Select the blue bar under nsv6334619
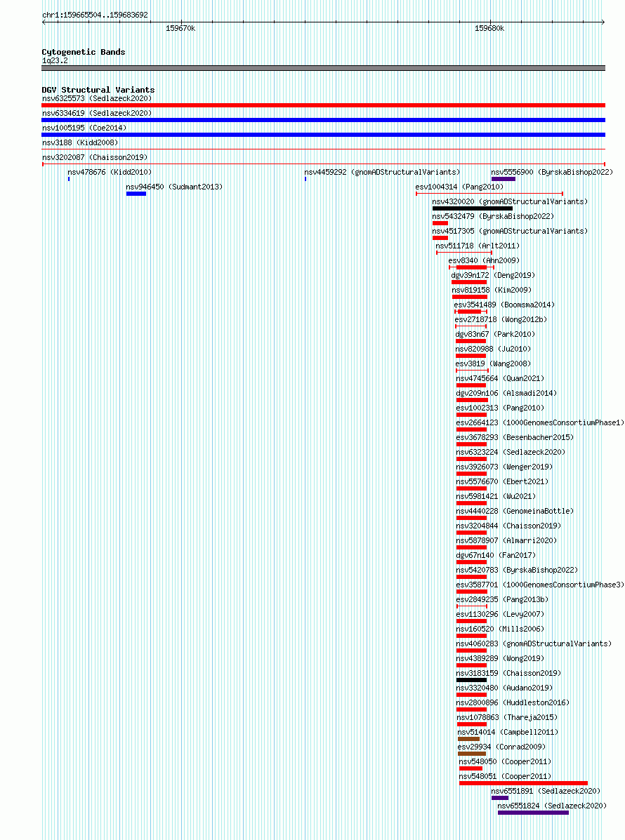The width and height of the screenshot is (625, 840). (324, 120)
